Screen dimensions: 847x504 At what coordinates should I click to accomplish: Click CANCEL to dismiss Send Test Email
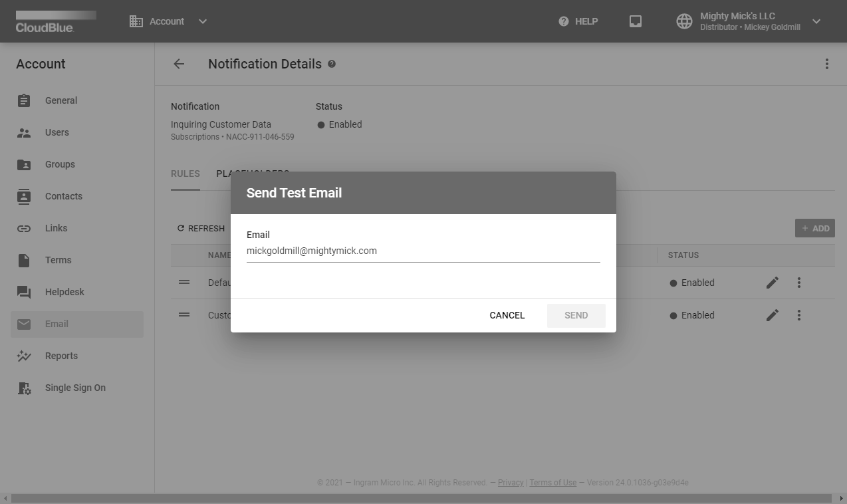[507, 315]
